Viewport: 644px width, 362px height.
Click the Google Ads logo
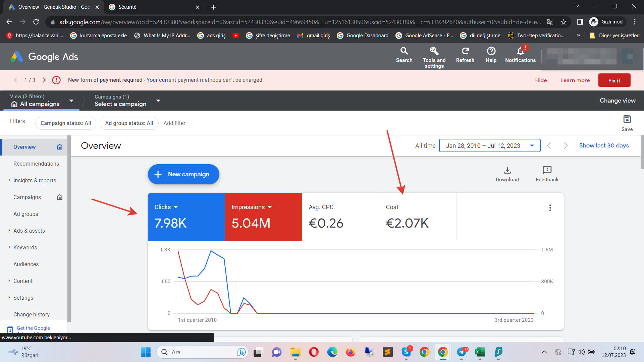click(44, 57)
